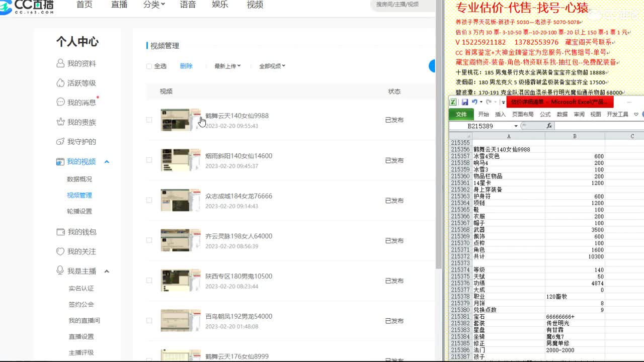
Task: Click the 我的钱包 wallet icon
Action: pos(60,232)
